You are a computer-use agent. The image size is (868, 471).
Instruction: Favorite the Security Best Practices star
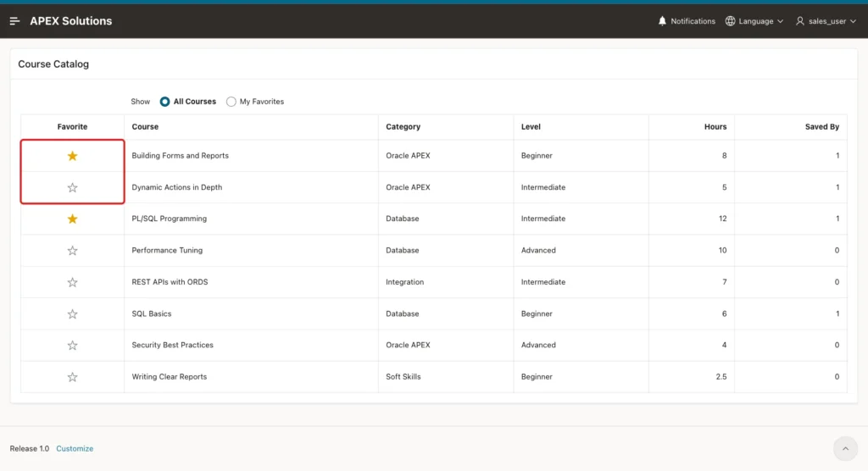[73, 346]
